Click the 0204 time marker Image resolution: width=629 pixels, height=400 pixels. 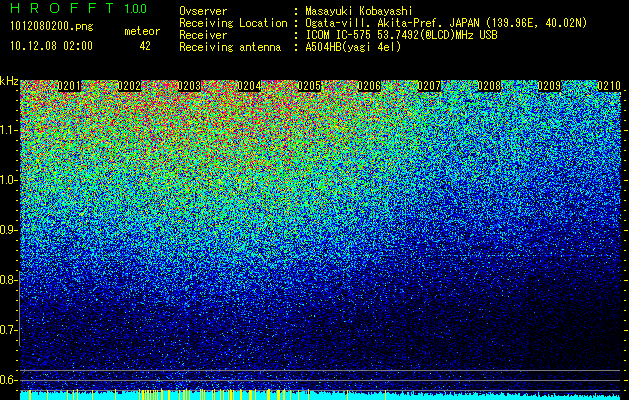click(x=249, y=86)
